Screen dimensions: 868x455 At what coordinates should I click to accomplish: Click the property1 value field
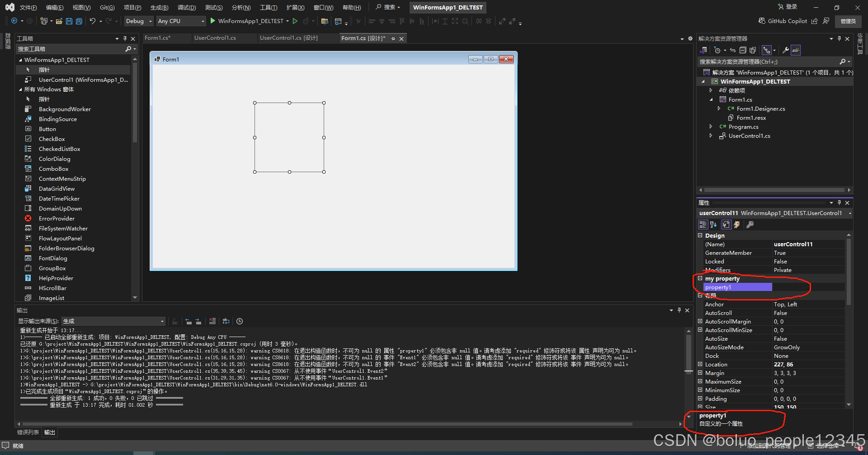point(808,287)
